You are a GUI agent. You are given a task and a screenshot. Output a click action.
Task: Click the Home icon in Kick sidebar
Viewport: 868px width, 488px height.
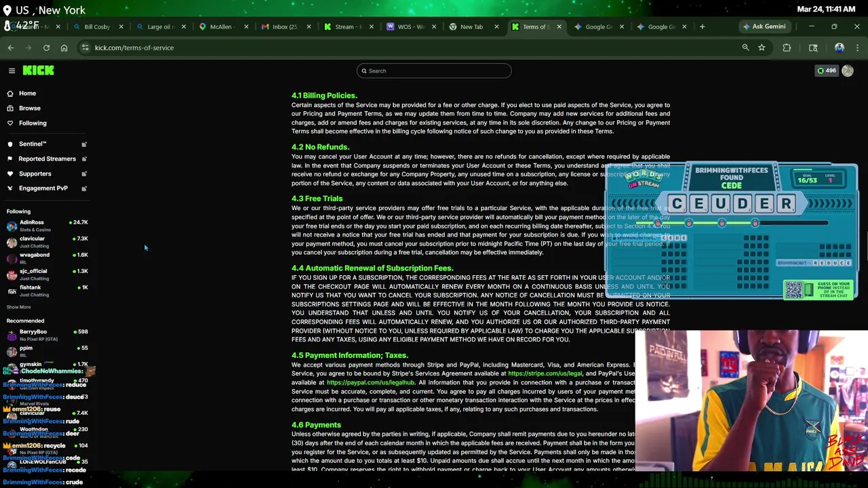pos(10,94)
